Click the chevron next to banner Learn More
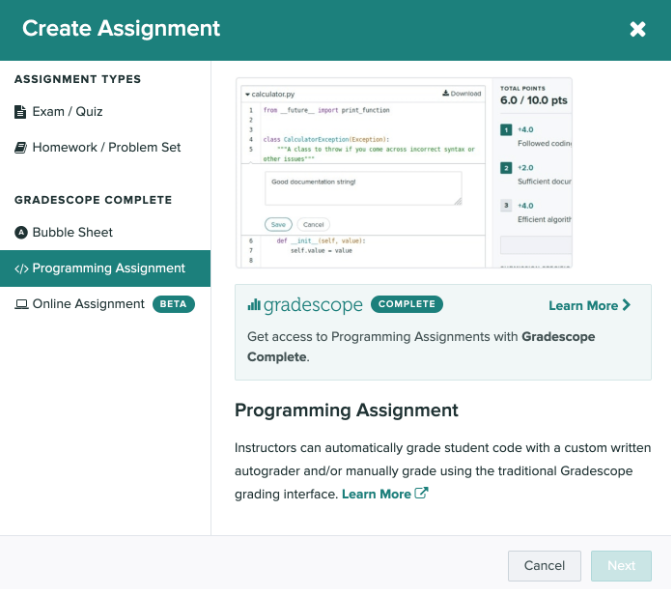This screenshot has height=589, width=671. 626,305
